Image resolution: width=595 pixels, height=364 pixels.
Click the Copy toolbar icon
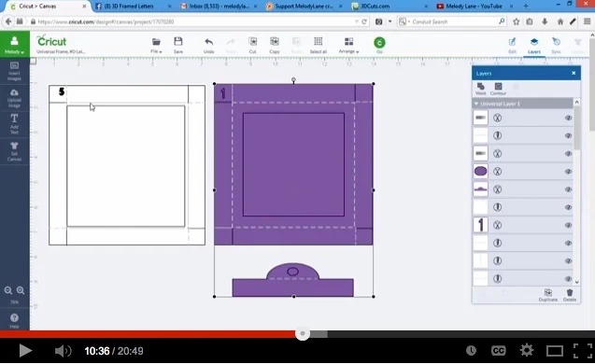click(x=275, y=45)
